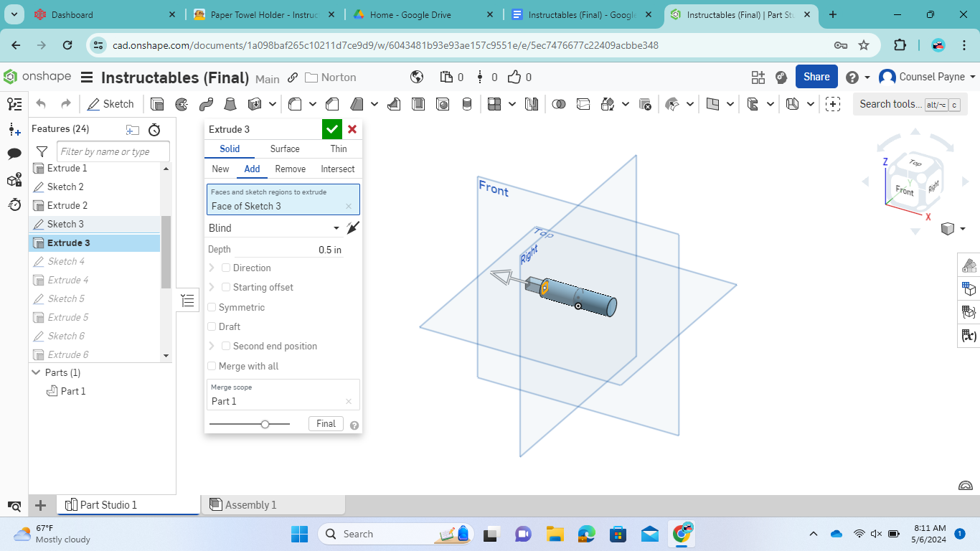
Task: Enable the Second end position checkbox
Action: coord(226,346)
